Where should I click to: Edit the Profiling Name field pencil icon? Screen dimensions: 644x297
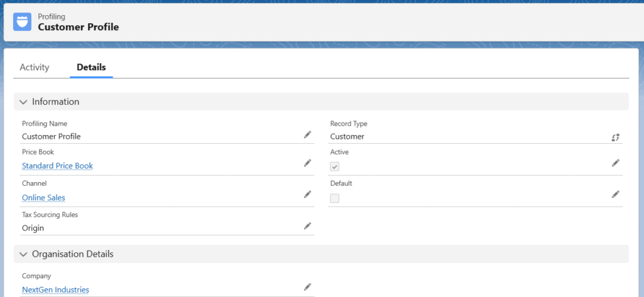tap(308, 134)
